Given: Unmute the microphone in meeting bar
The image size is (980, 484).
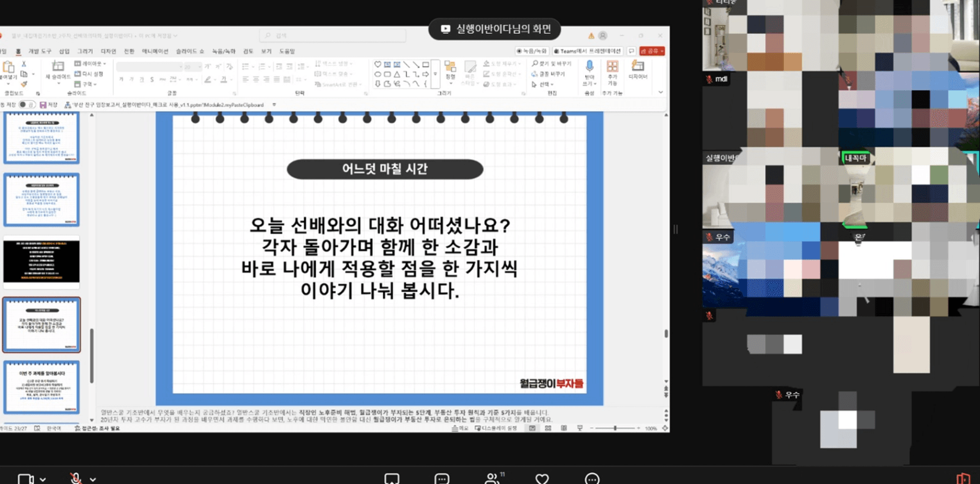Looking at the screenshot, I should click(75, 478).
